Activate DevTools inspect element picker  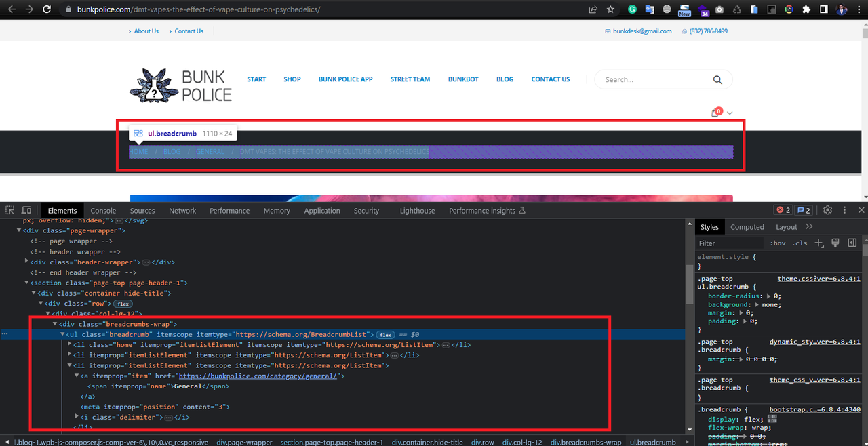click(x=11, y=210)
